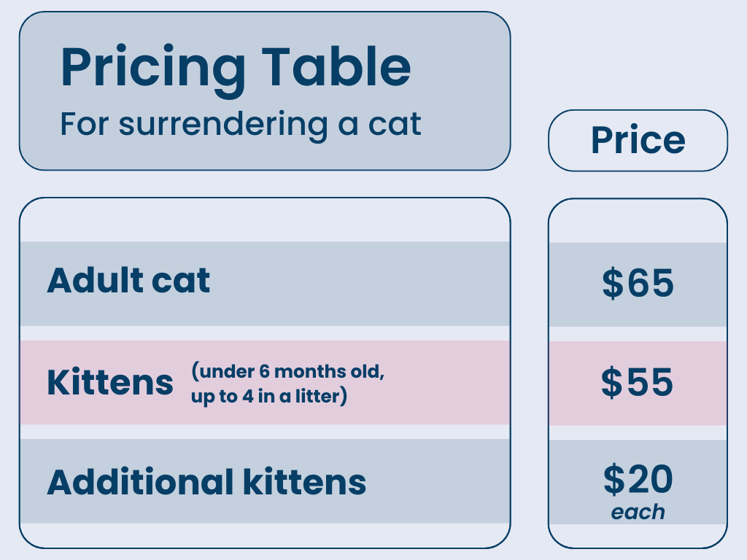Click the $65 adult cat price

[638, 284]
